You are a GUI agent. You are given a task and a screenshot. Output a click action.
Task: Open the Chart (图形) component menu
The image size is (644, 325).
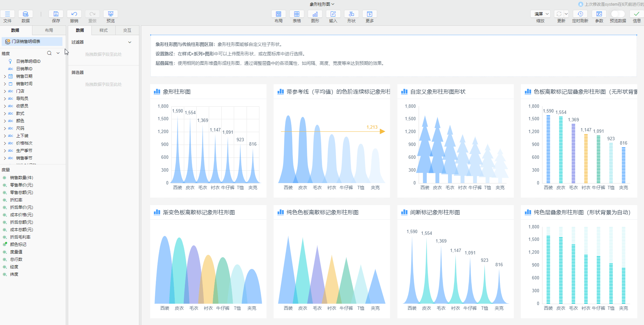coord(315,14)
